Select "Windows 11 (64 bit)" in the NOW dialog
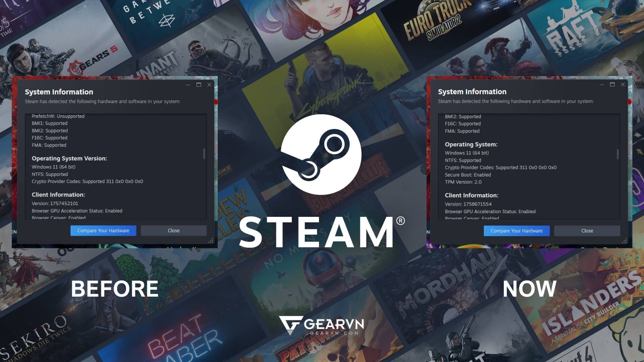Viewport: 644px width, 362px height. pos(467,153)
